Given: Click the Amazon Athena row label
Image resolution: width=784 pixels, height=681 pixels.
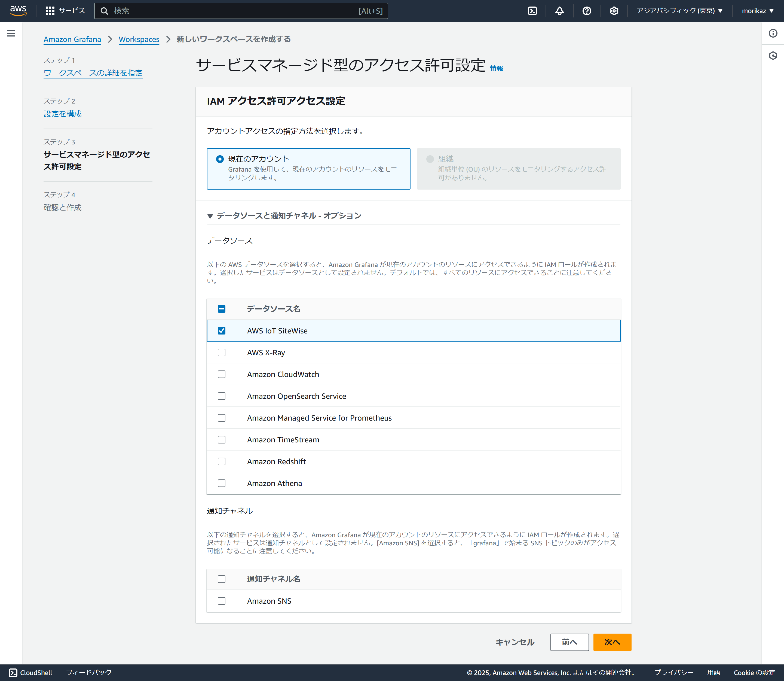Looking at the screenshot, I should point(275,484).
